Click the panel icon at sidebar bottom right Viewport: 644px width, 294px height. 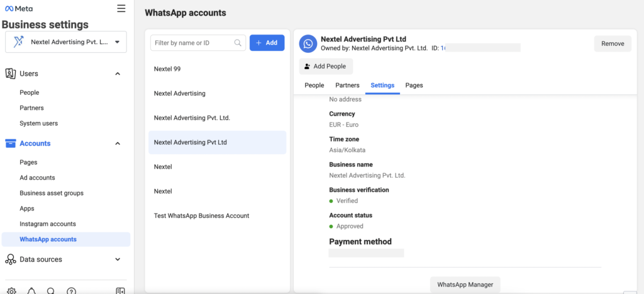tap(120, 291)
